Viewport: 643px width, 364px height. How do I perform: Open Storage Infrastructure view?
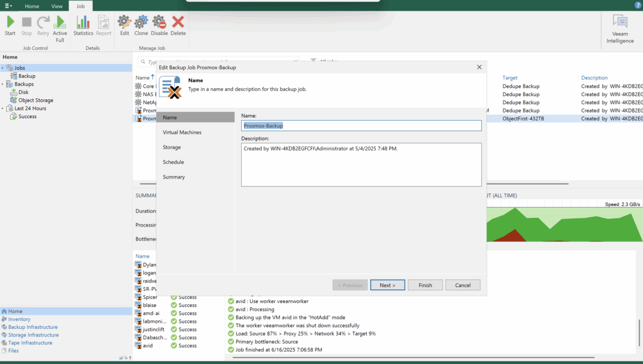click(x=33, y=335)
